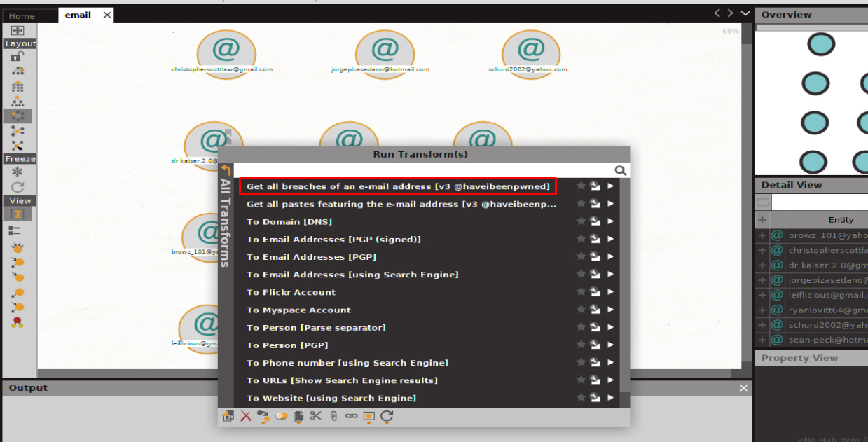Run To Myspace Account transform
Viewport: 868px width, 442px height.
(x=298, y=310)
